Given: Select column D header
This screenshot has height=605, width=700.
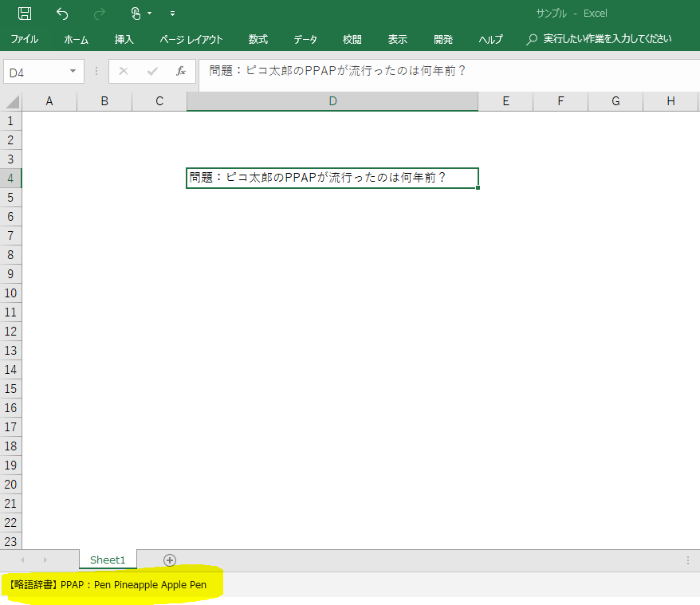Looking at the screenshot, I should (x=332, y=101).
